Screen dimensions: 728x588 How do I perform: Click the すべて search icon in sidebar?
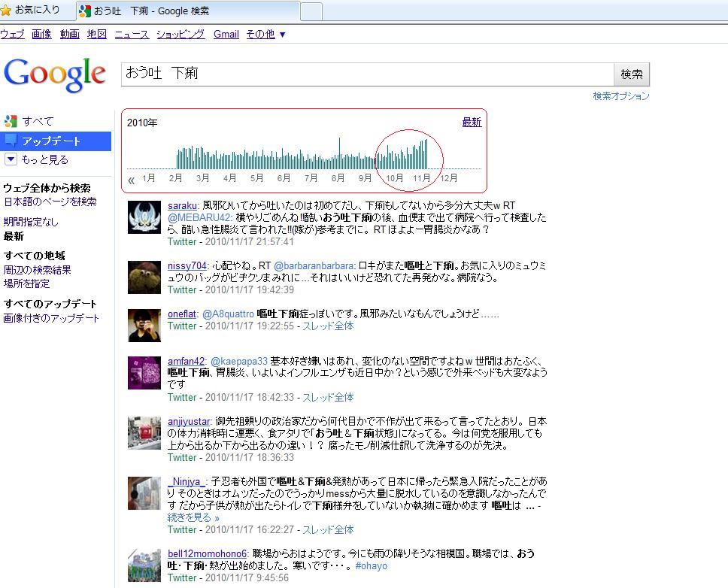point(11,122)
